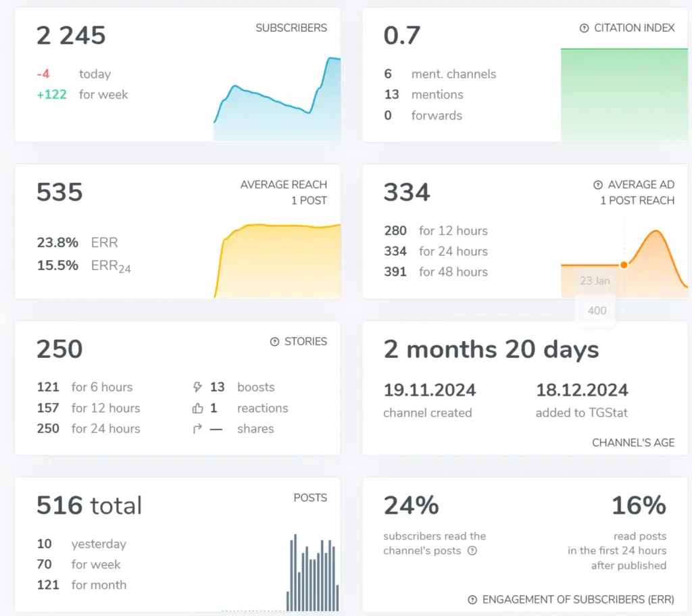Click the yellow average reach chart
This screenshot has width=692, height=616.
pos(277,261)
